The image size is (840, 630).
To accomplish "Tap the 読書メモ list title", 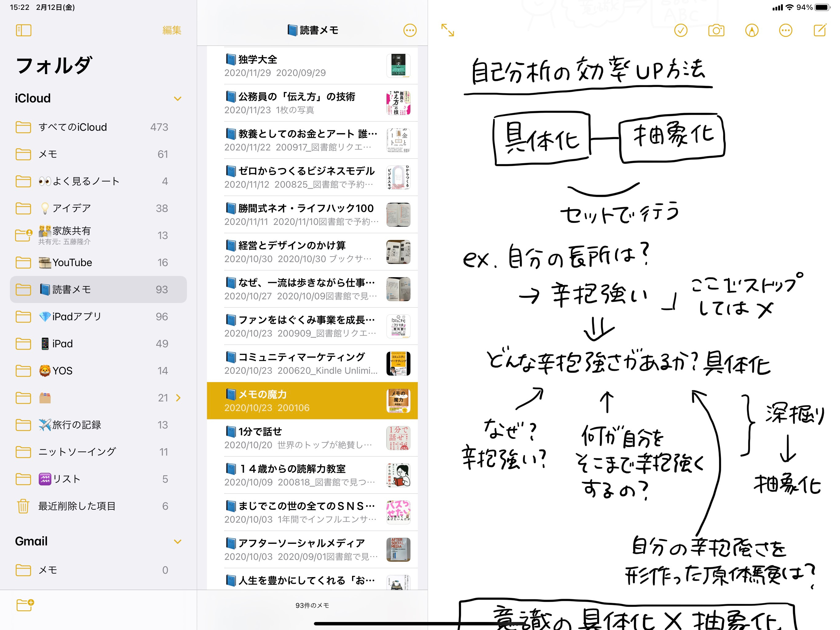I will point(312,30).
